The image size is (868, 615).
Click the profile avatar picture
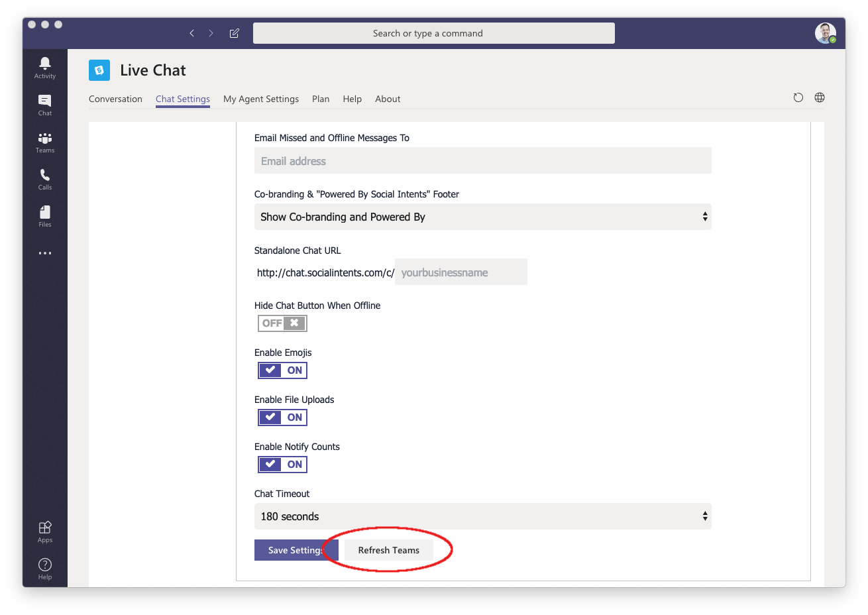coord(825,32)
